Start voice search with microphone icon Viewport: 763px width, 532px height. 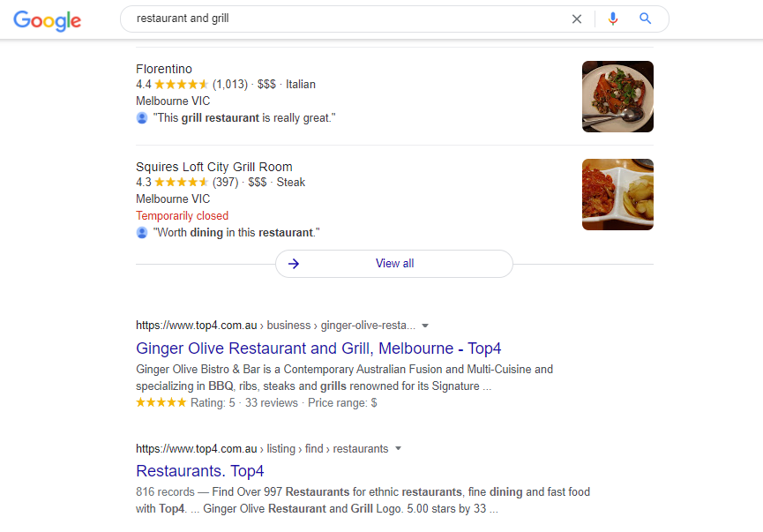point(613,19)
